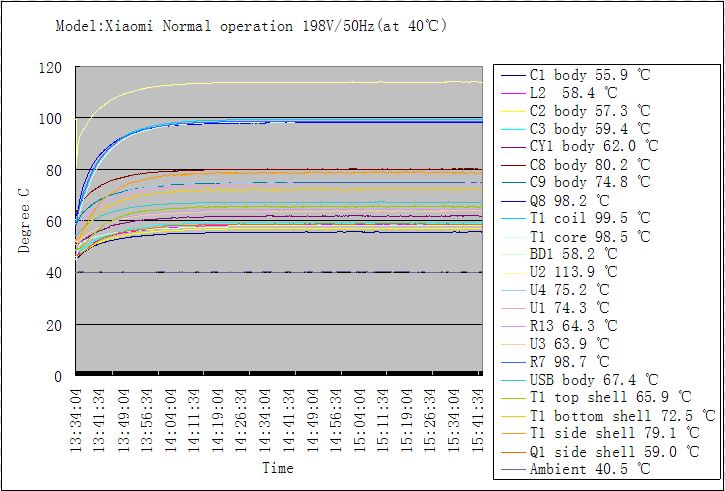The image size is (725, 491).
Task: Select time label 14:19:04
Action: [218, 420]
